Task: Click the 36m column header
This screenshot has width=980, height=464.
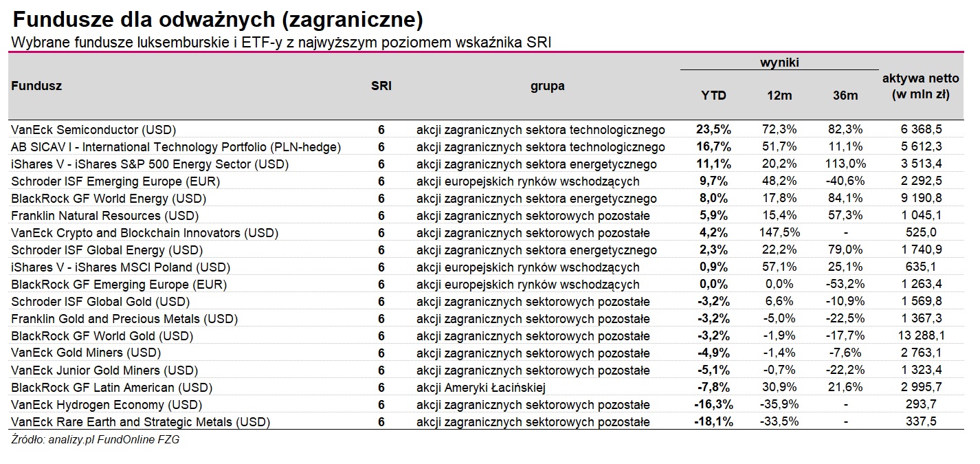Action: 845,96
